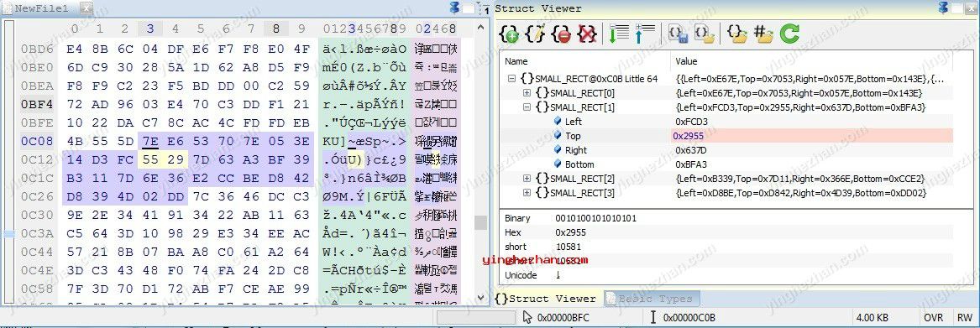Expand the SMALL_RECT[2] tree node
Screen dimensions: 980x328
[527, 179]
